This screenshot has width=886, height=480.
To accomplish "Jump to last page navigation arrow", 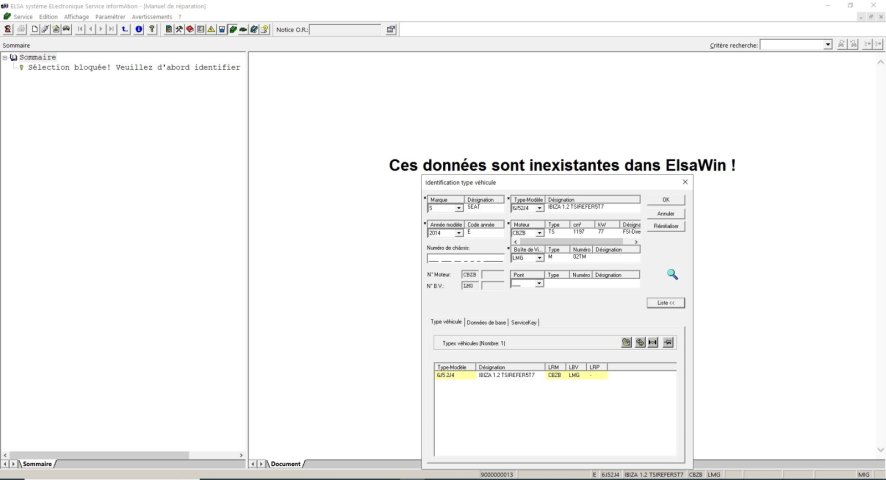I will [111, 29].
